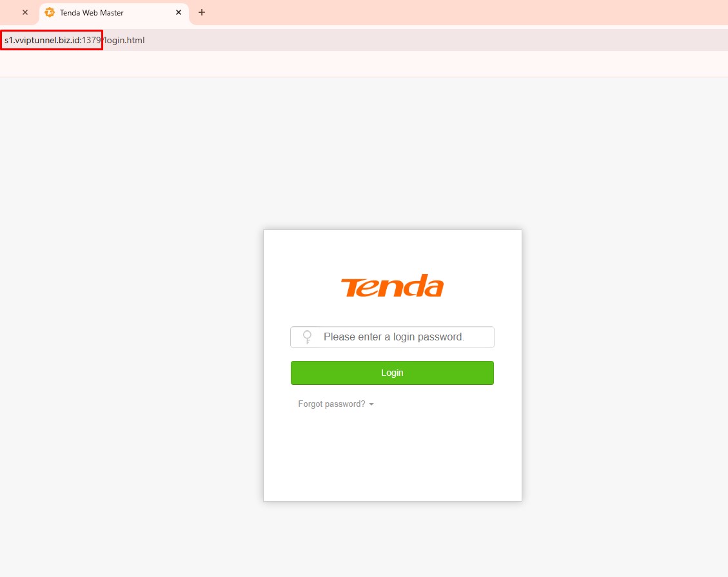Close the Tenda Web Master tab
This screenshot has height=577, width=728.
178,12
